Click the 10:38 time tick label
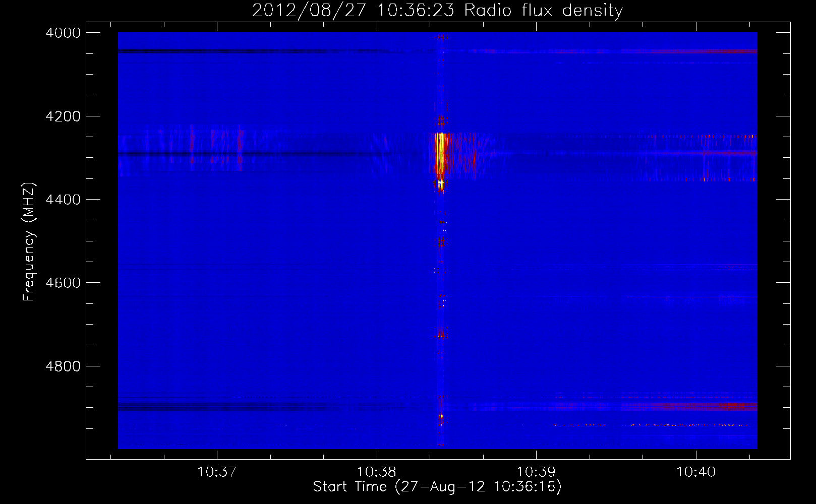The image size is (816, 504). coord(377,472)
